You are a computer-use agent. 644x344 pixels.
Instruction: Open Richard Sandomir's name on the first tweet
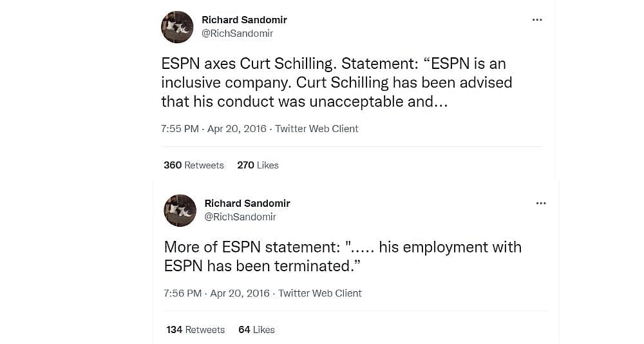[244, 20]
